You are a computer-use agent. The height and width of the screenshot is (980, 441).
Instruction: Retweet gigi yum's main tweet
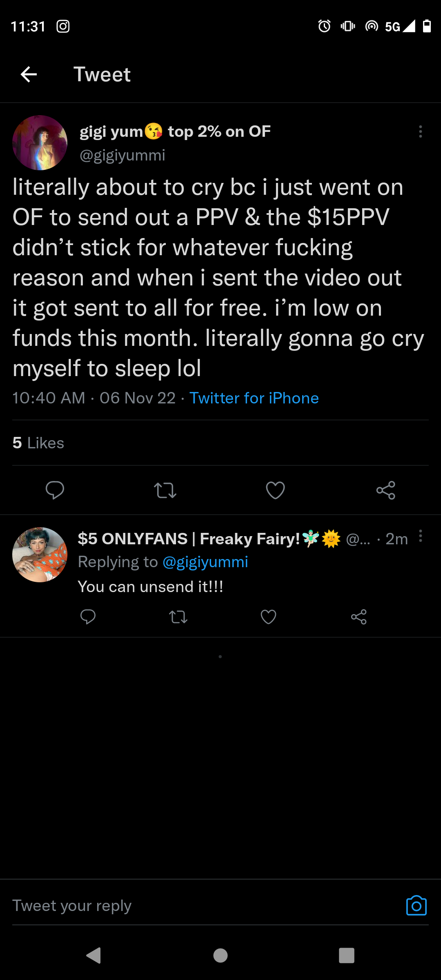point(165,490)
